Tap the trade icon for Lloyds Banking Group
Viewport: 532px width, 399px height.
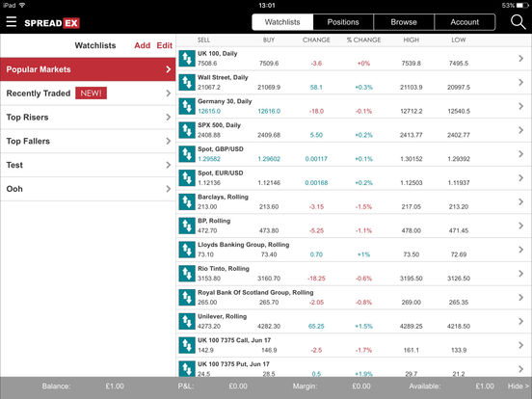pyautogui.click(x=187, y=250)
